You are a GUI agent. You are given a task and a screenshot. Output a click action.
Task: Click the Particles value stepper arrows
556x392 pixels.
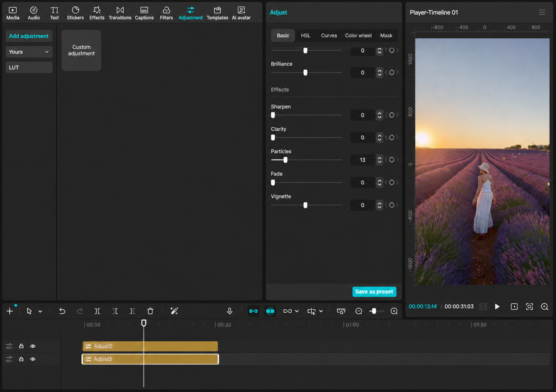(x=379, y=160)
